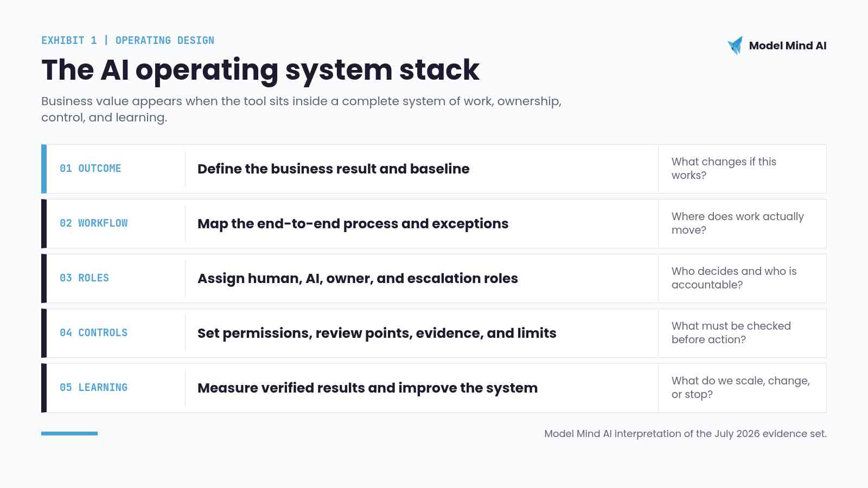
Task: Click 'What must be checked before action?' question
Action: (x=731, y=333)
